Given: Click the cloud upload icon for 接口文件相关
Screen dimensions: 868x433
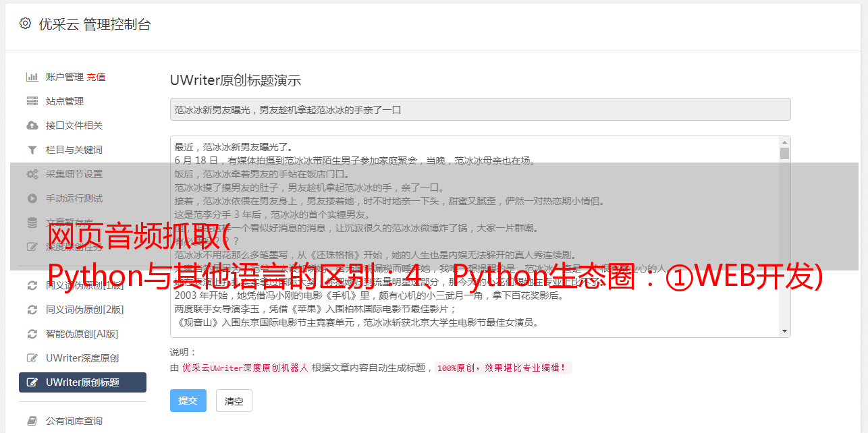Looking at the screenshot, I should pos(32,125).
